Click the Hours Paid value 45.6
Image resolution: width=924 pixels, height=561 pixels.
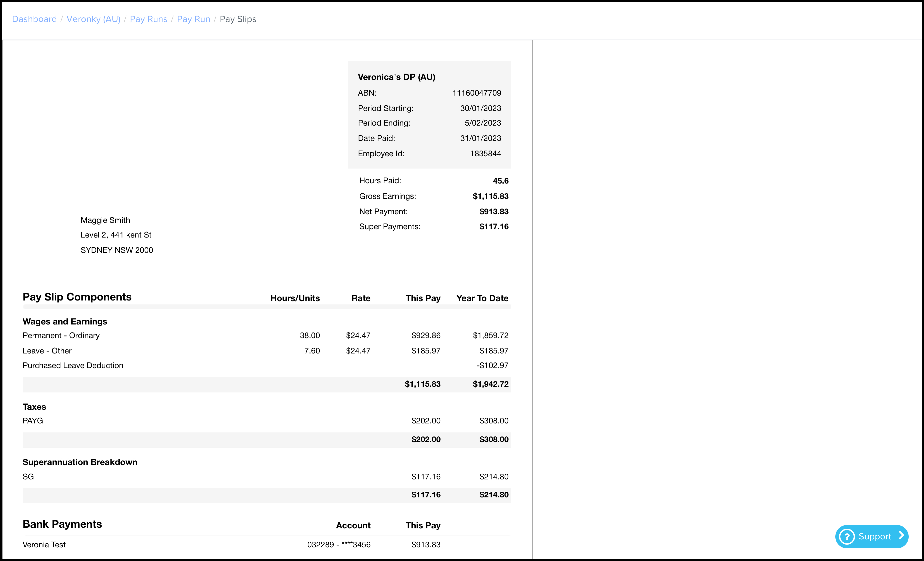point(501,181)
